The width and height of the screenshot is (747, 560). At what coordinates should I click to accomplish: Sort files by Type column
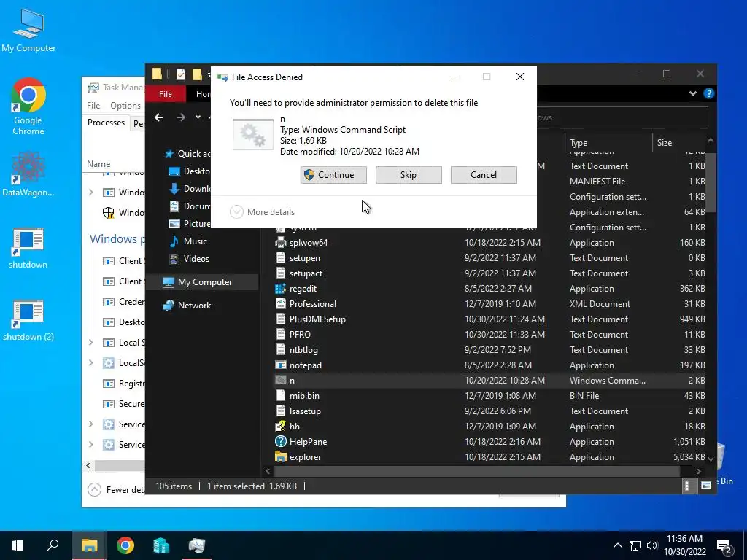tap(608, 142)
